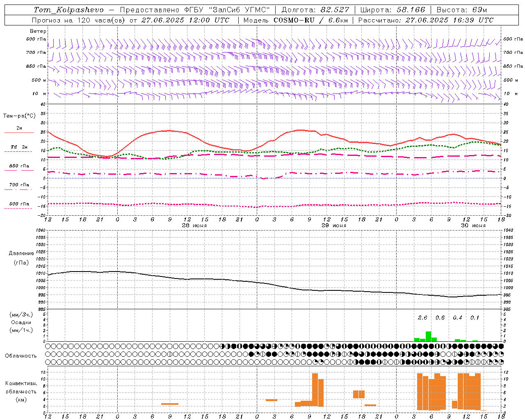Click the Конвективн. label text

tap(21, 383)
